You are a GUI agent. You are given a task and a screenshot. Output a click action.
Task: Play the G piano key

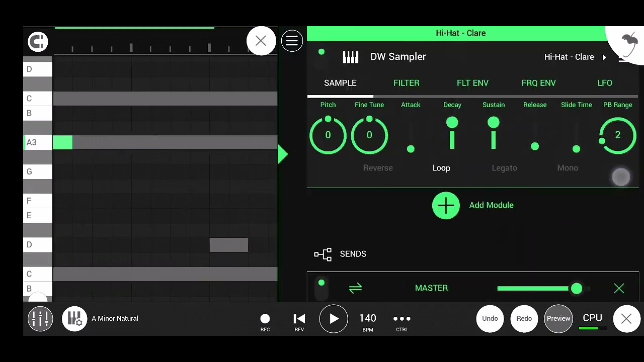pos(38,172)
